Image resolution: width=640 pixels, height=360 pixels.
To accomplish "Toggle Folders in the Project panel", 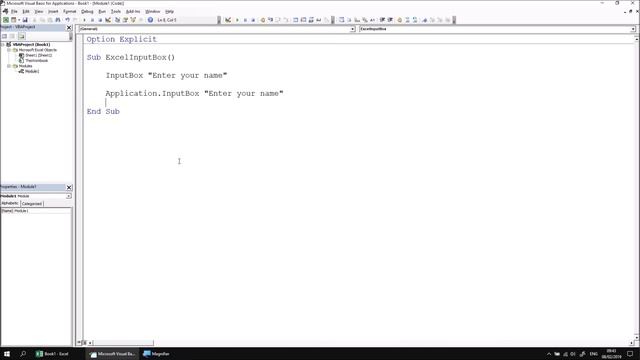I will [21, 36].
